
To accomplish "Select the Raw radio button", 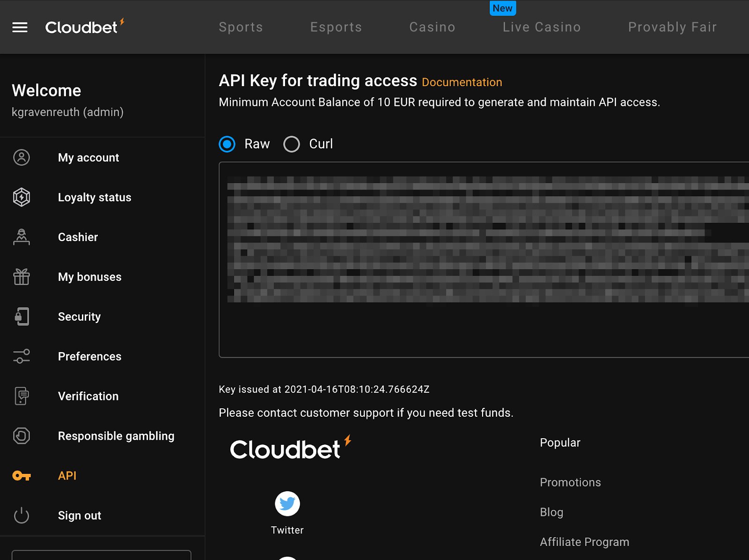I will point(228,144).
